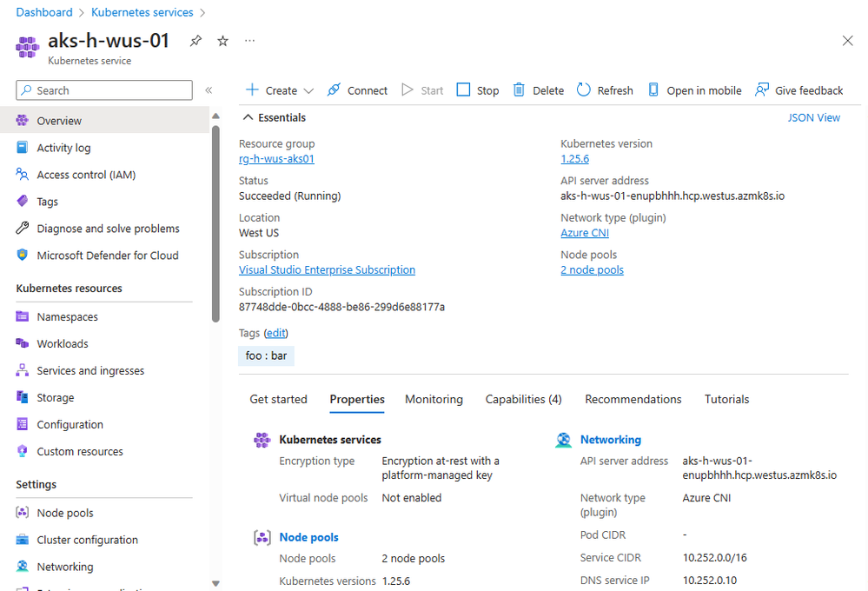Open the Create dropdown arrow

pyautogui.click(x=309, y=91)
